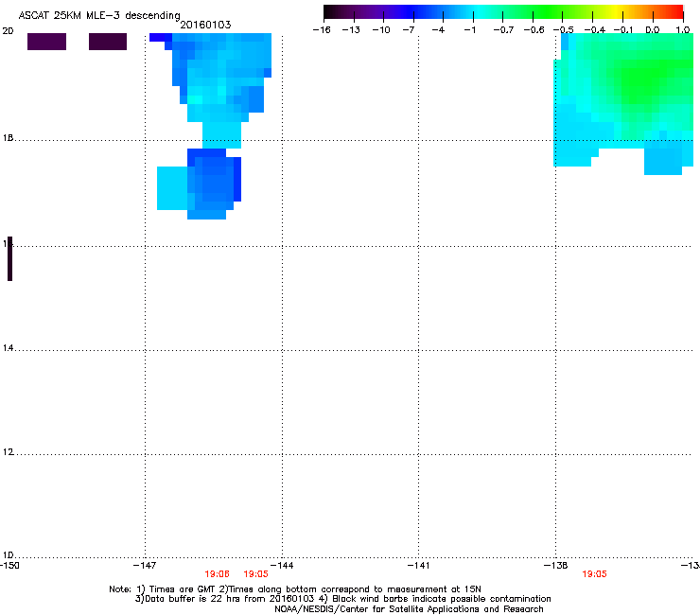Click the red time stamp 19:05 near -138
Image resolution: width=700 pixels, height=615 pixels.
(594, 574)
